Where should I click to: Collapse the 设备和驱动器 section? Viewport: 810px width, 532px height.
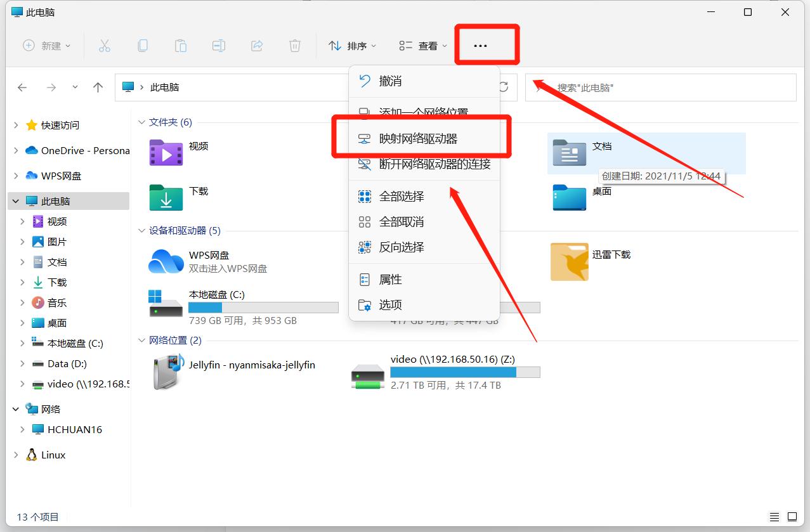pyautogui.click(x=141, y=231)
